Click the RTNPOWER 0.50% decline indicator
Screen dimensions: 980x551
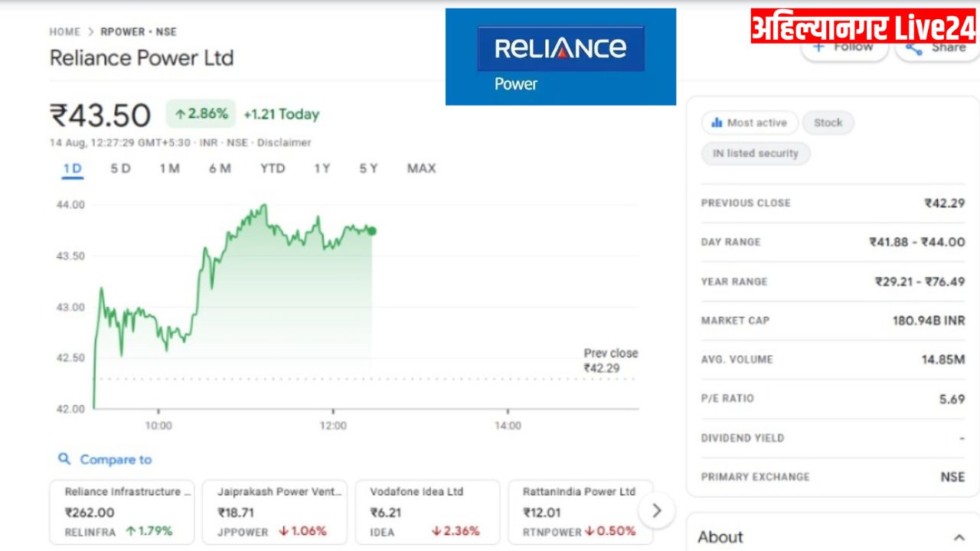click(x=610, y=531)
